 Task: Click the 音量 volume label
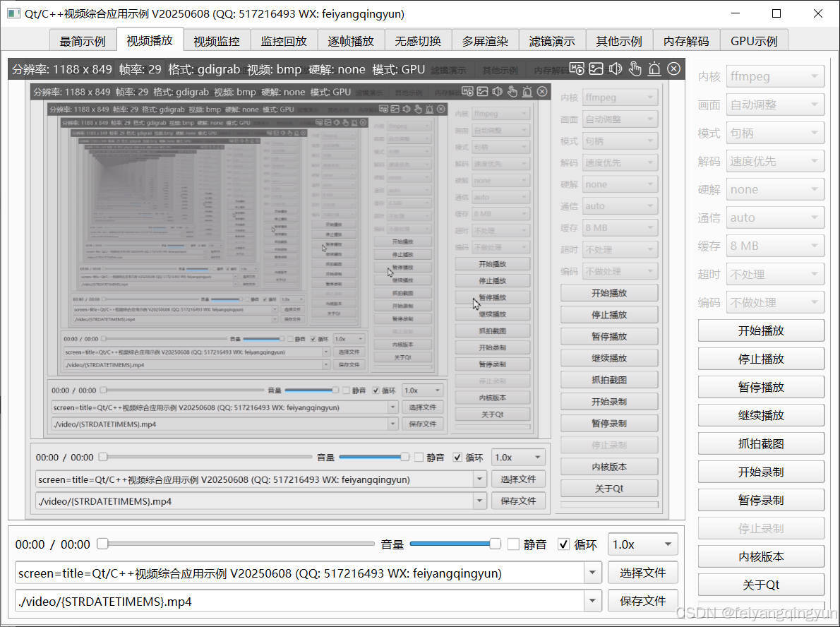[392, 544]
